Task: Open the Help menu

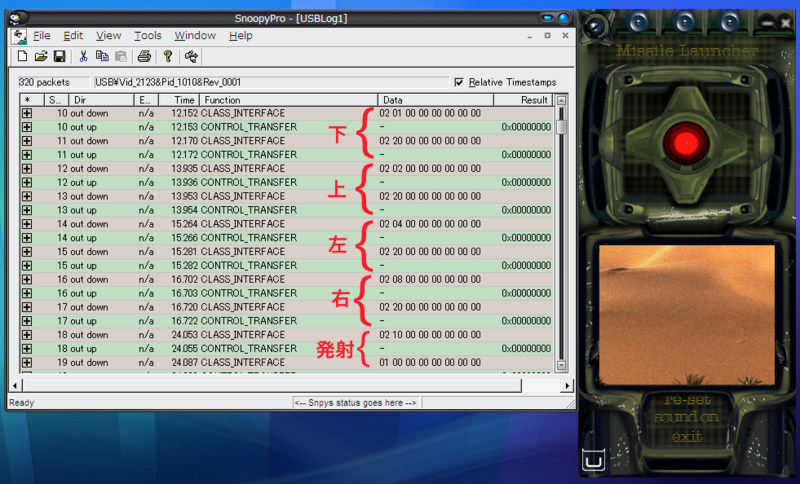Action: [x=240, y=36]
